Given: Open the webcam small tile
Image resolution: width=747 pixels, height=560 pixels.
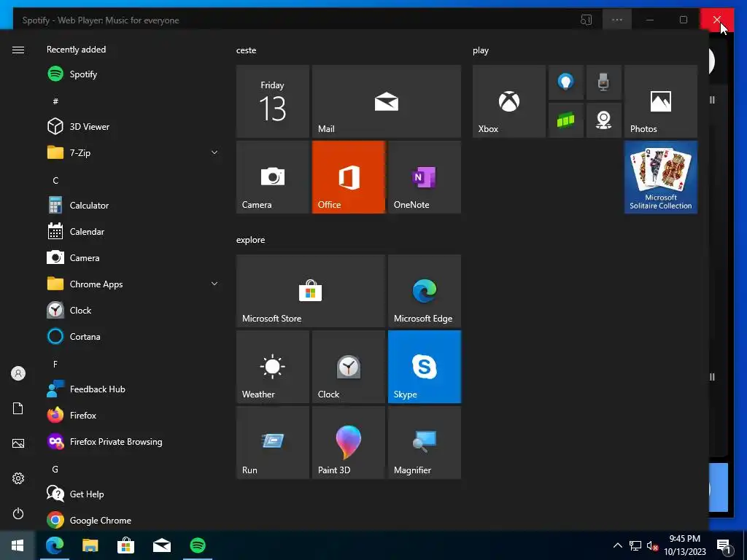Looking at the screenshot, I should 603,120.
